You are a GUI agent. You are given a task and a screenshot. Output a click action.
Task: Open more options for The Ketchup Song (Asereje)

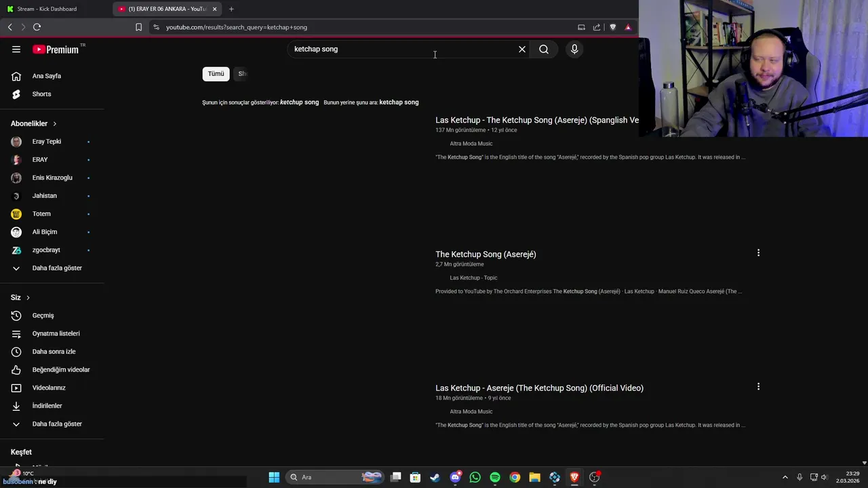pos(758,253)
